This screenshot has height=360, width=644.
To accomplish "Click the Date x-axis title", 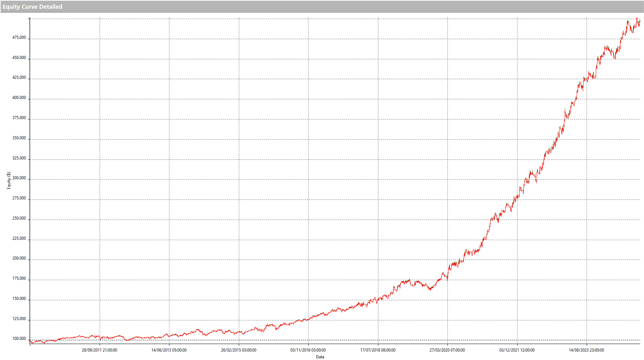I will (x=320, y=357).
